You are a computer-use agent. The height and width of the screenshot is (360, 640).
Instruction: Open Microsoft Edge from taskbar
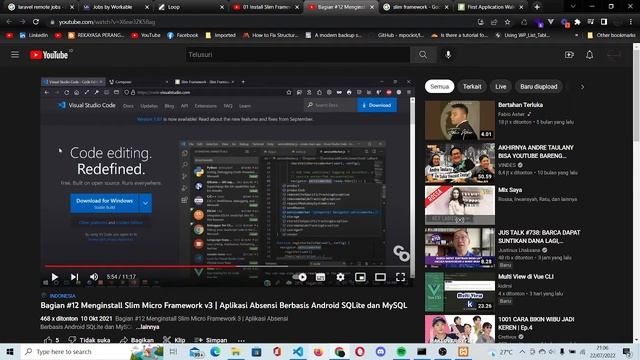click(x=216, y=351)
